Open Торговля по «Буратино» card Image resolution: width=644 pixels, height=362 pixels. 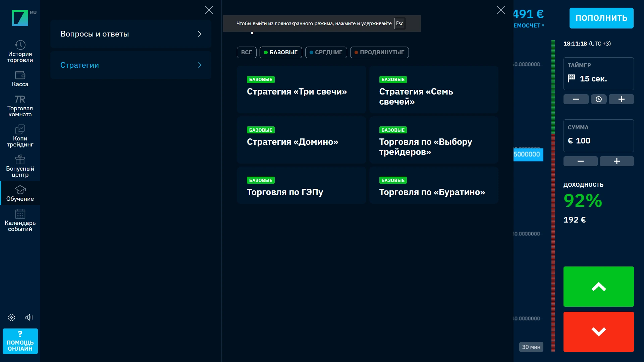pos(434,185)
